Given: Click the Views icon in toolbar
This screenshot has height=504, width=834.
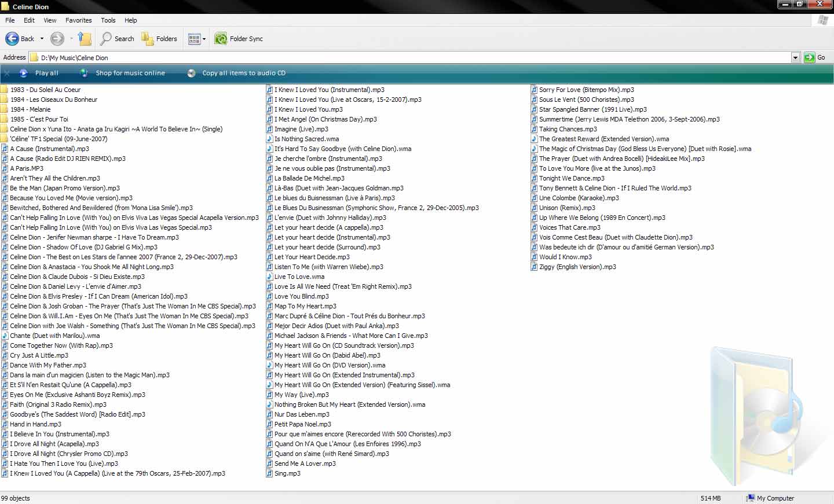Looking at the screenshot, I should 194,39.
